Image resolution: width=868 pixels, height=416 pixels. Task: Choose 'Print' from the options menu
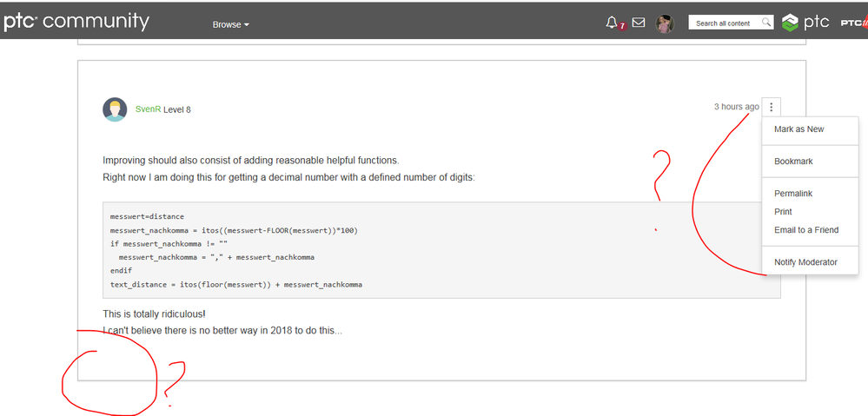coord(783,212)
